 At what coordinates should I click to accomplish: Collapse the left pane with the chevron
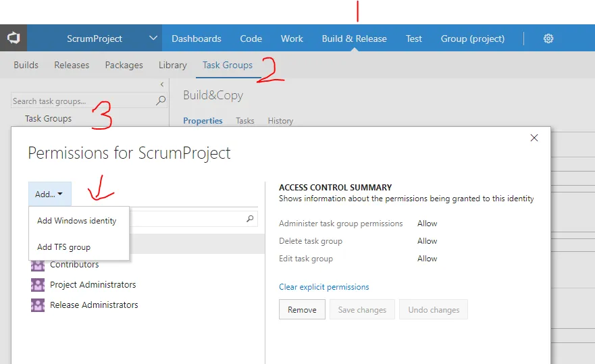pyautogui.click(x=162, y=84)
